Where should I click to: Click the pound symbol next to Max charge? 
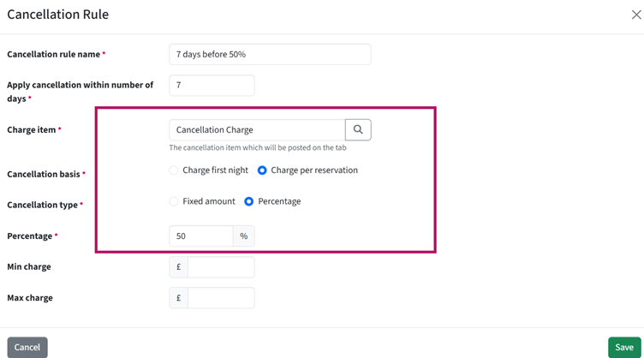pos(179,298)
